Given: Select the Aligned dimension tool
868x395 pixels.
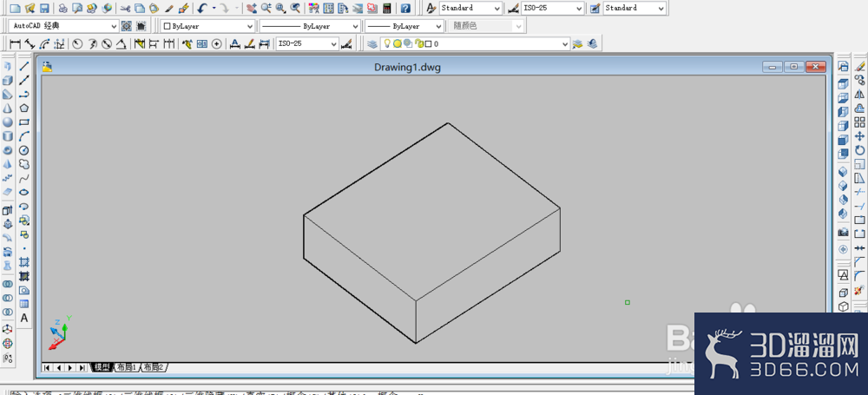Looking at the screenshot, I should 30,43.
